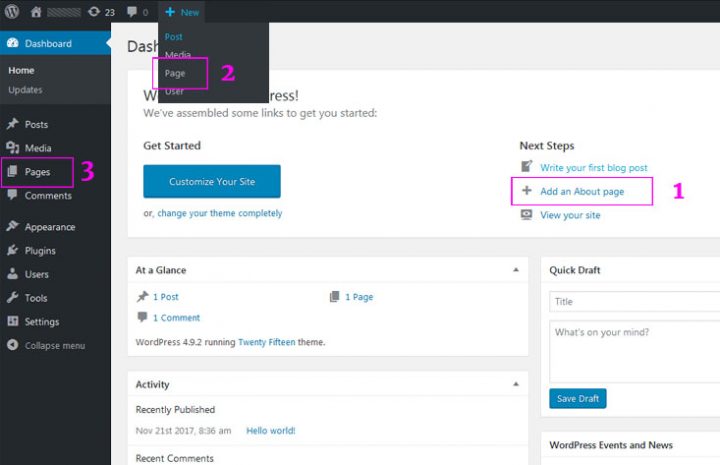The height and width of the screenshot is (465, 720).
Task: Click the Media icon in sidebar
Action: [x=13, y=147]
